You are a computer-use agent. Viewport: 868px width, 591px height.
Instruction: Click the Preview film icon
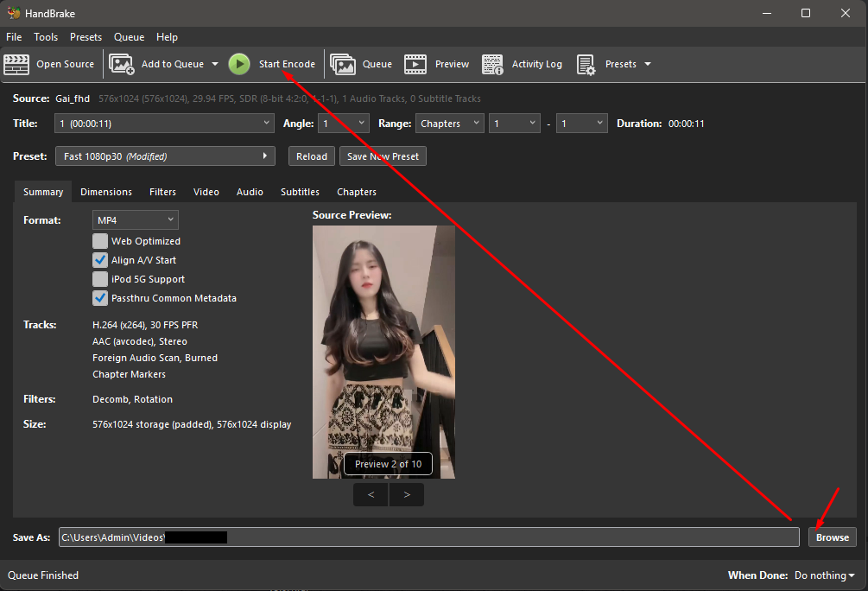click(x=415, y=64)
